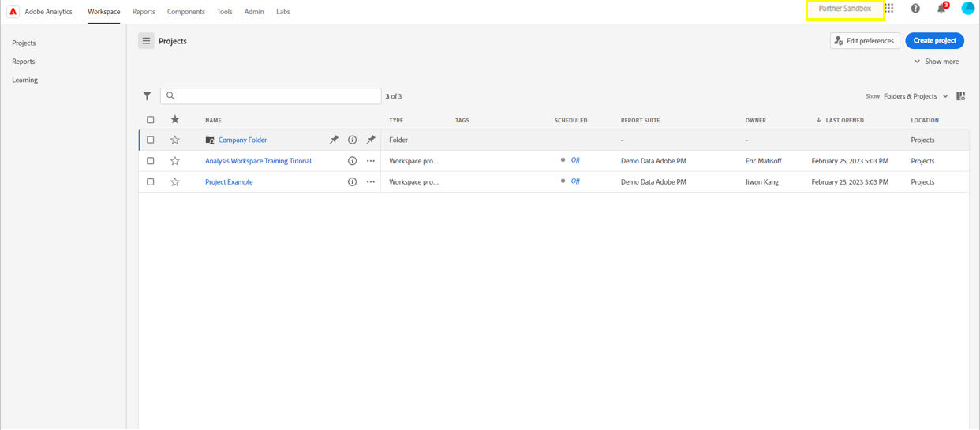Favorite the Project Example star

(175, 181)
